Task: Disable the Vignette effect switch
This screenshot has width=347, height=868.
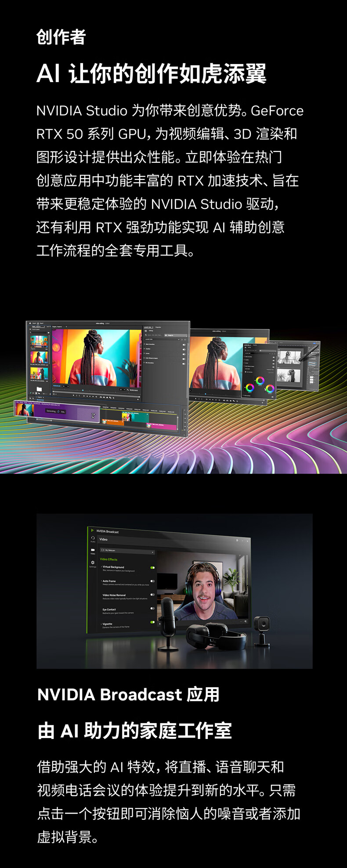Action: point(152,622)
